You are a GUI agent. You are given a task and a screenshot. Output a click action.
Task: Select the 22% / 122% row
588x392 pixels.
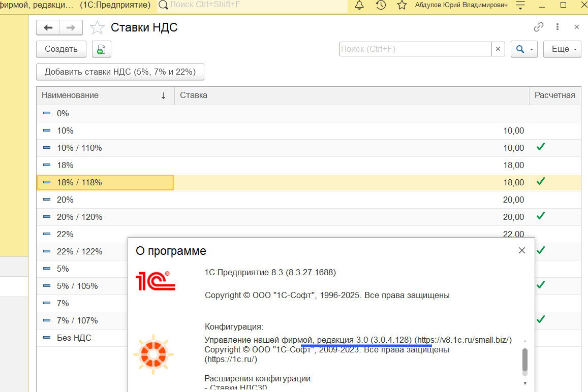pyautogui.click(x=82, y=251)
